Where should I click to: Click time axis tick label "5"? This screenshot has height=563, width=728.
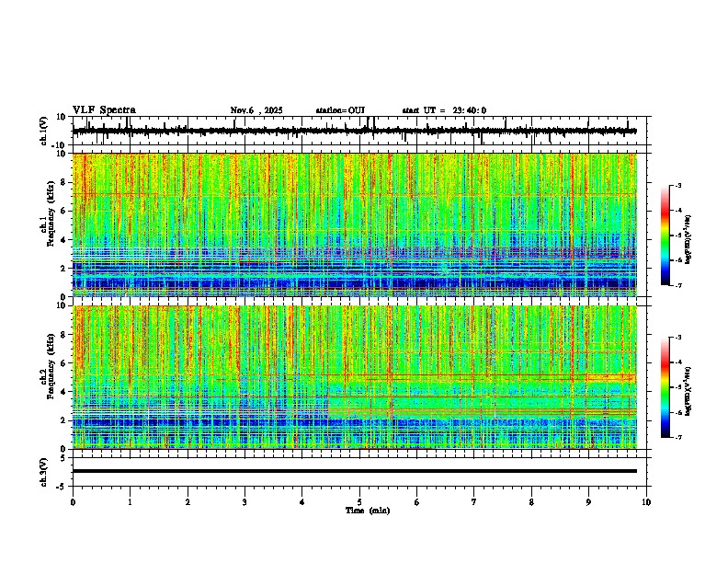coord(359,502)
